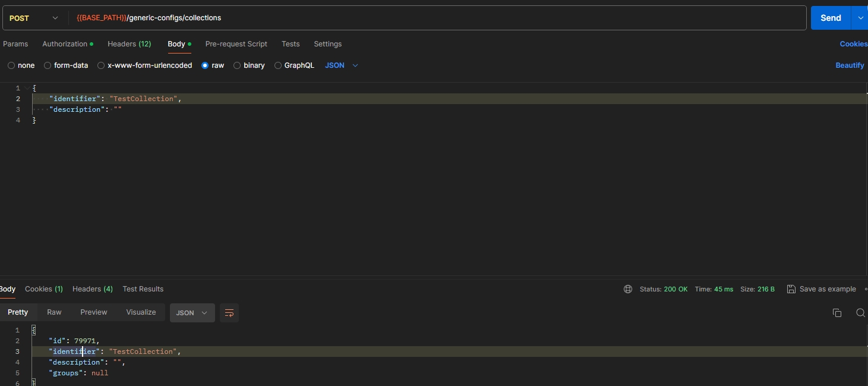Click the Send button
868x386 pixels.
(831, 18)
